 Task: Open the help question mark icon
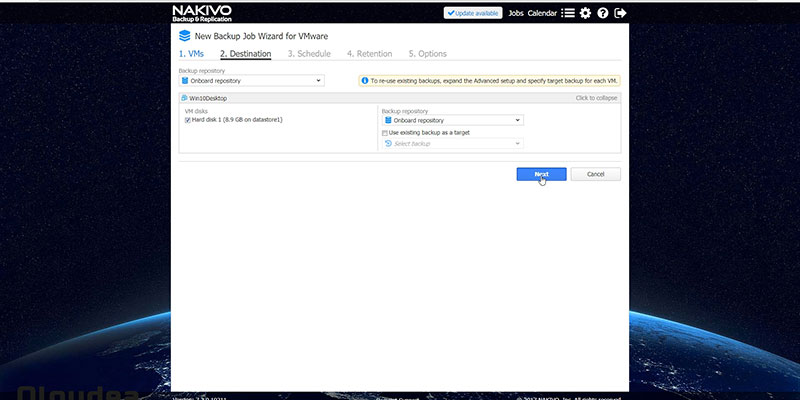click(603, 13)
